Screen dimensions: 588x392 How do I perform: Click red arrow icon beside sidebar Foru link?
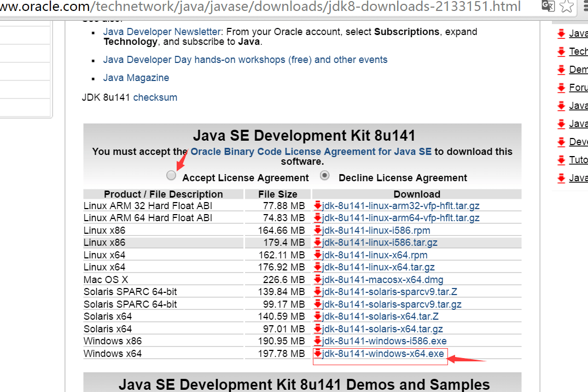coord(561,88)
